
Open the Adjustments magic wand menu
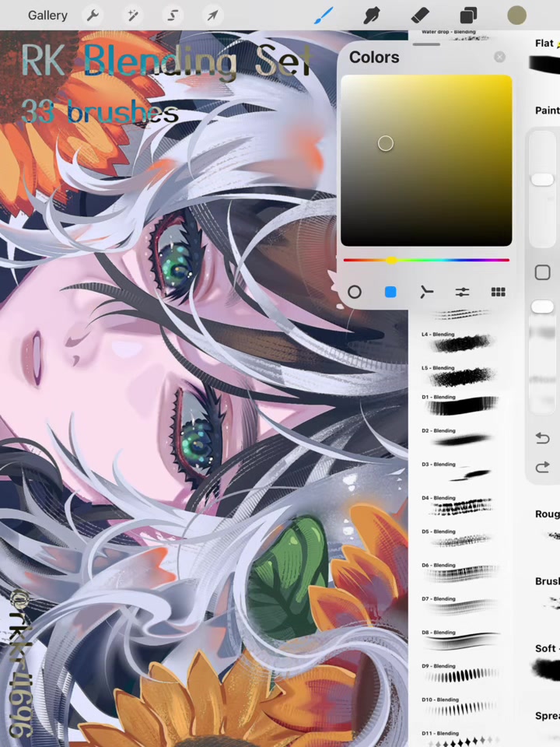point(133,16)
